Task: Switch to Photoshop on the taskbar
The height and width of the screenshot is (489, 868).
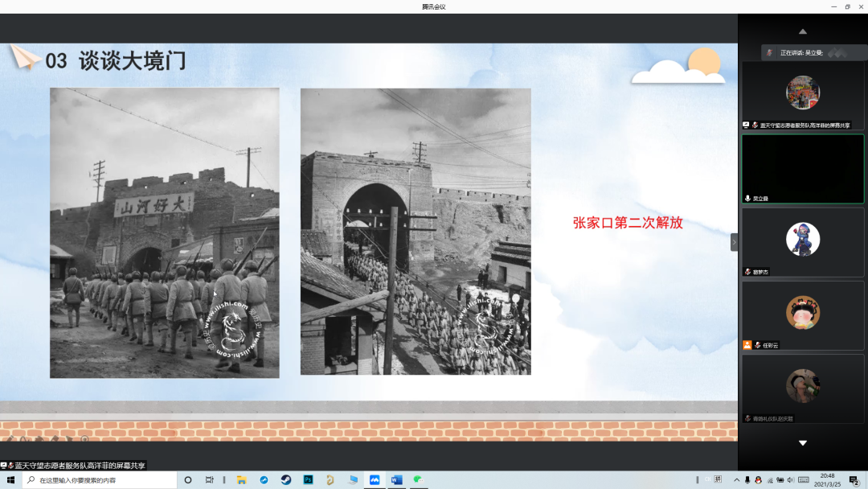Action: 308,480
